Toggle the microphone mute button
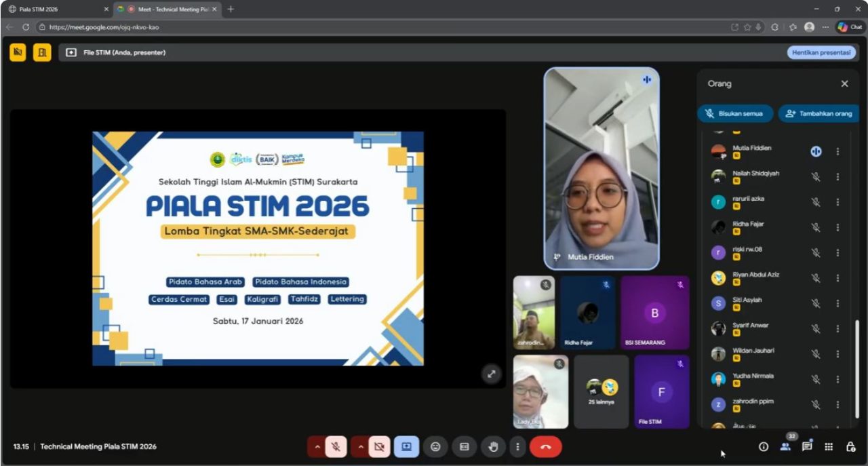Viewport: 868px width, 466px height. pos(335,447)
